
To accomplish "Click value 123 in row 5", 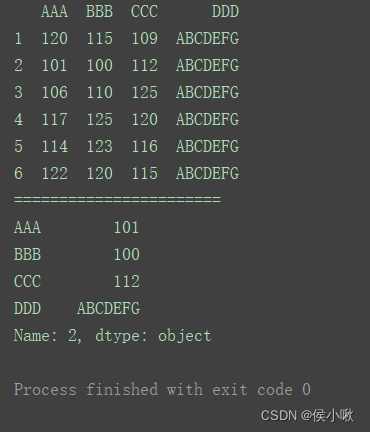I will [100, 146].
